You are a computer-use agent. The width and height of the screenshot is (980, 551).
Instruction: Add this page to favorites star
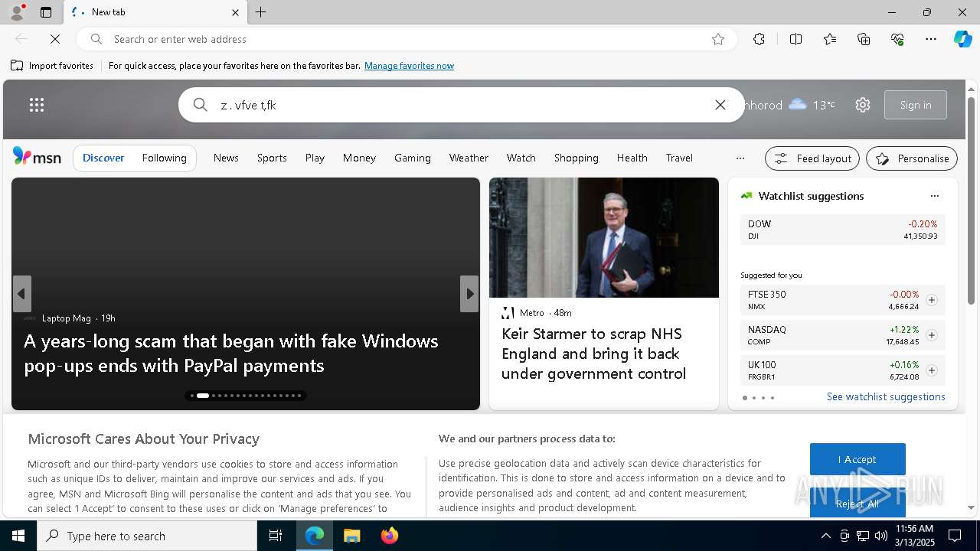[718, 39]
